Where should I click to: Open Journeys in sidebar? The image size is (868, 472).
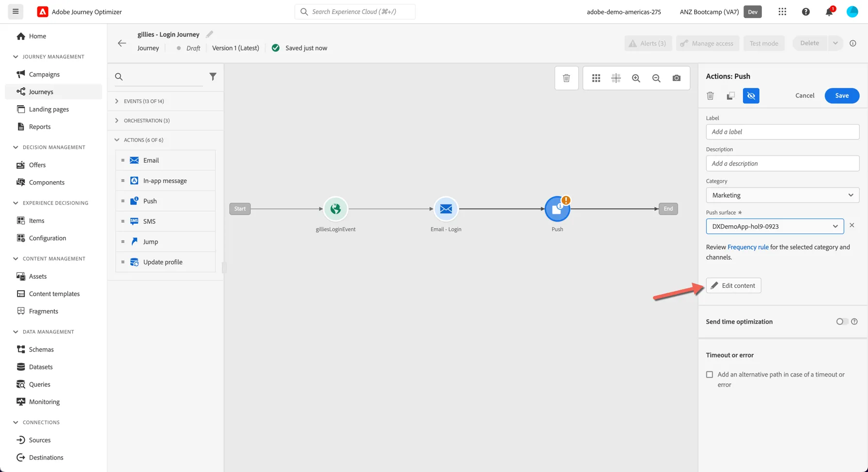point(53,92)
